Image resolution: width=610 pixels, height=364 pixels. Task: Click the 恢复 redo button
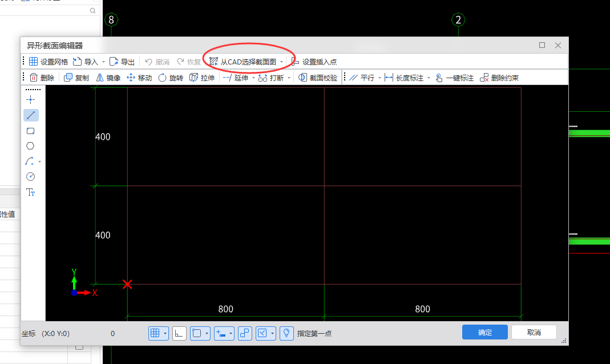point(189,62)
